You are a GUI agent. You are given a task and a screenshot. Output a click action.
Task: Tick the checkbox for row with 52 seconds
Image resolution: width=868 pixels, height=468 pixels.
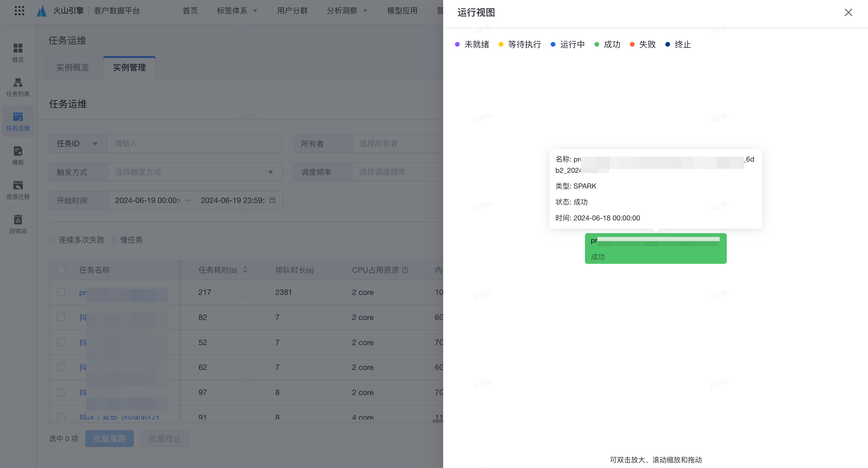[x=61, y=342]
